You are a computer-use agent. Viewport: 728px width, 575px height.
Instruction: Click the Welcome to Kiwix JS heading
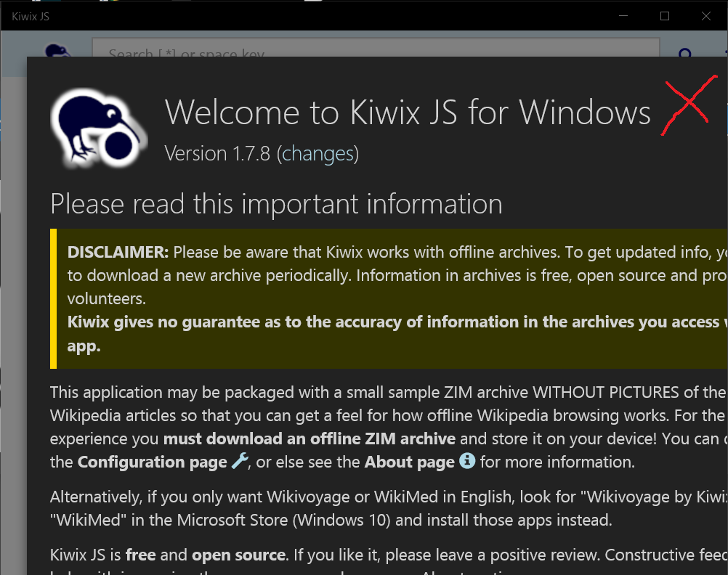point(408,112)
